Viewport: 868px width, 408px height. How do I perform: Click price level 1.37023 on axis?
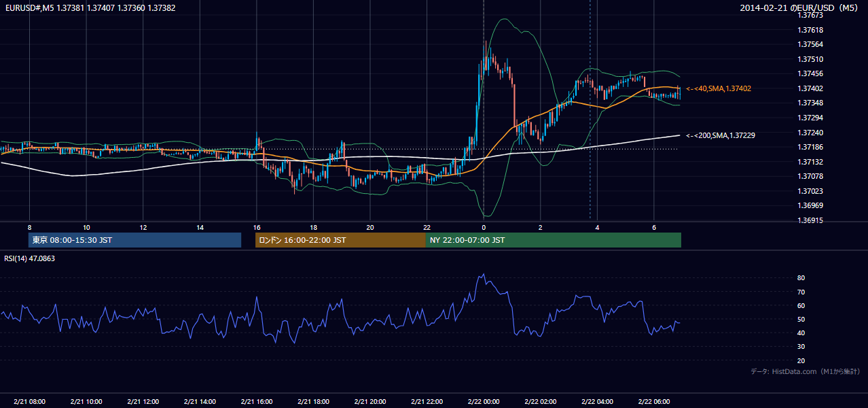(x=811, y=191)
